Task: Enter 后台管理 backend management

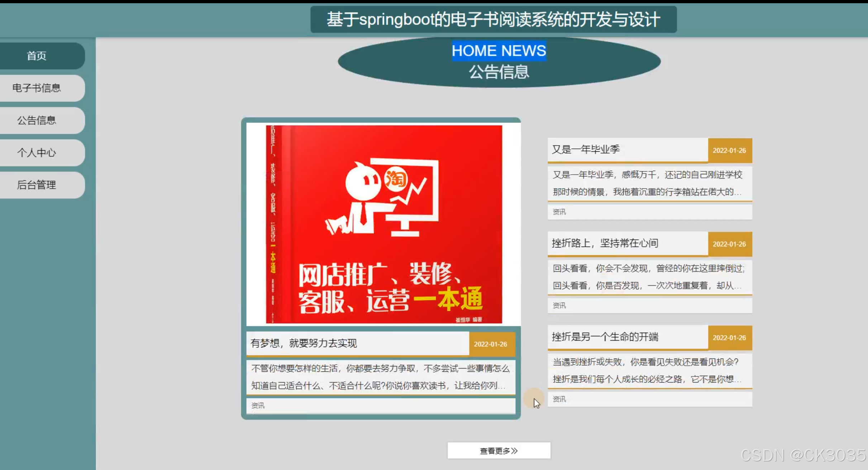Action: pyautogui.click(x=37, y=185)
